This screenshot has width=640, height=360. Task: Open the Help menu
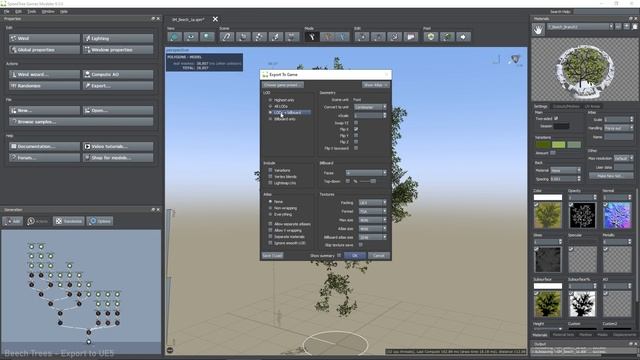pos(64,11)
